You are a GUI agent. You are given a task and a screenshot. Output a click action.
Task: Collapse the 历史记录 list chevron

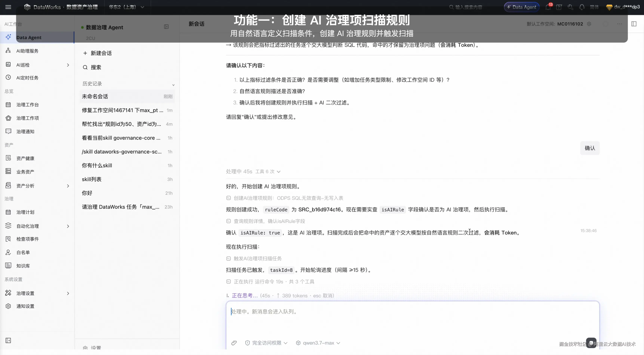click(173, 85)
